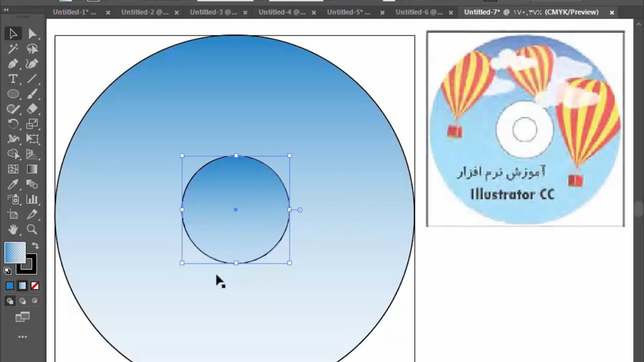Select the Gradient tool
Image resolution: width=644 pixels, height=362 pixels.
pyautogui.click(x=32, y=169)
